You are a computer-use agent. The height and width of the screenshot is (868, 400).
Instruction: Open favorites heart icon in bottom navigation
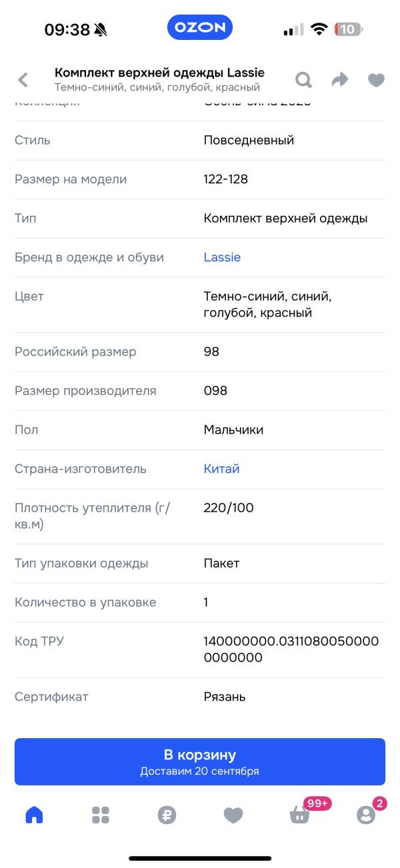click(x=233, y=813)
